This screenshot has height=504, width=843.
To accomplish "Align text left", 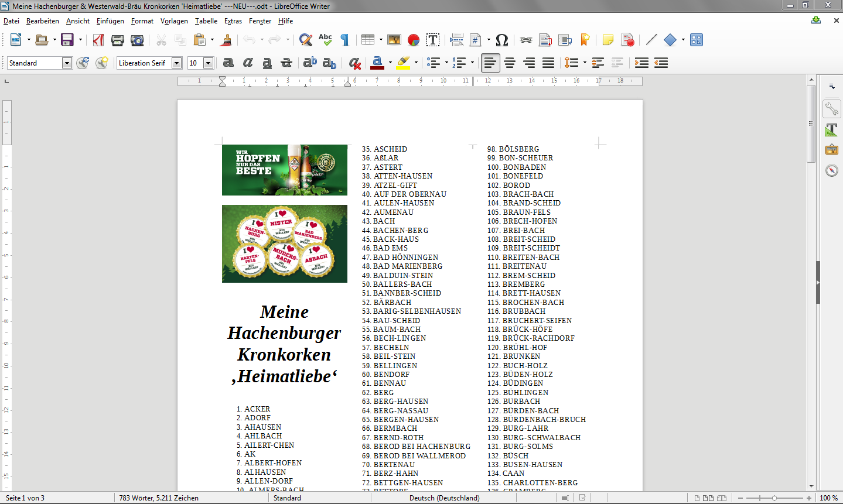I will (490, 63).
